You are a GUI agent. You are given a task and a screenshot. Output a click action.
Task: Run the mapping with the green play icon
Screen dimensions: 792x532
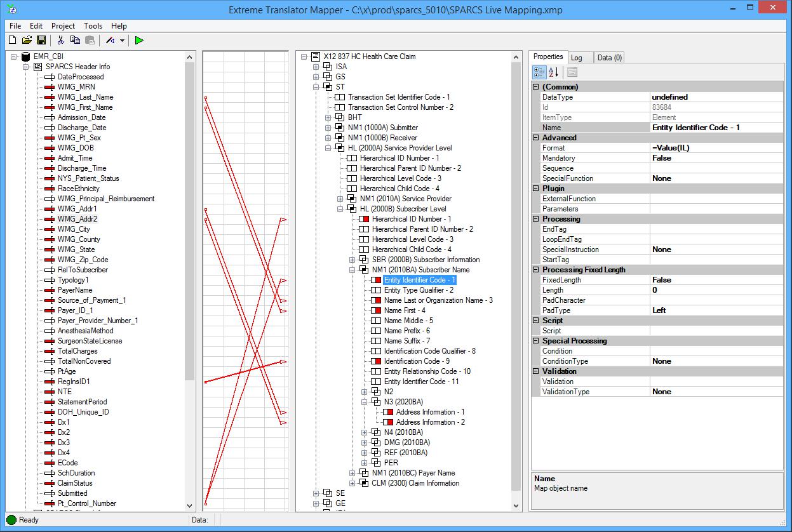pos(139,40)
